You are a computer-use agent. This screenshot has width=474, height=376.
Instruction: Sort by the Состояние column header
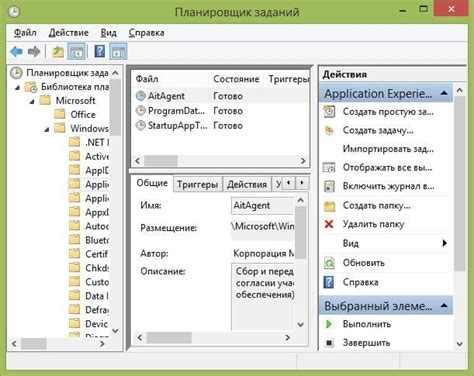pos(236,79)
